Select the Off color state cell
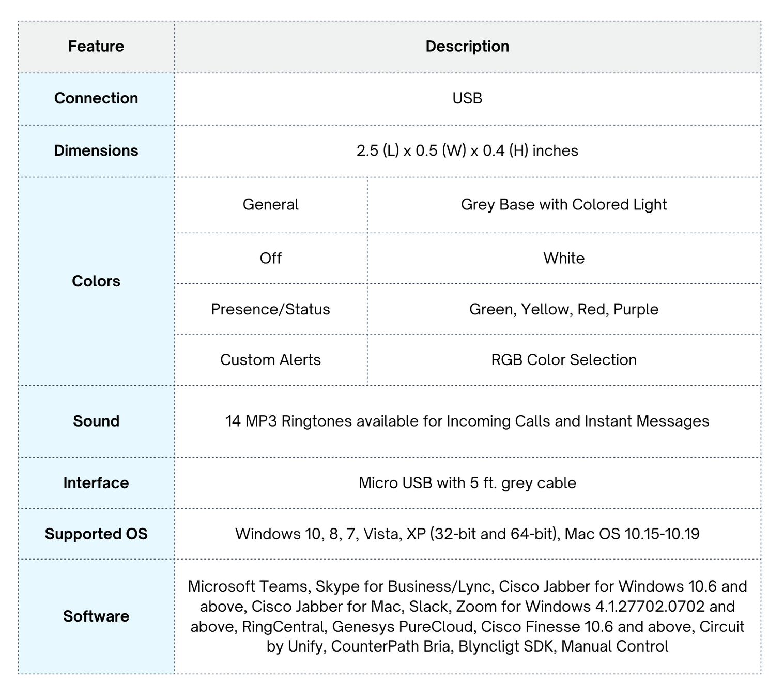 (x=270, y=258)
